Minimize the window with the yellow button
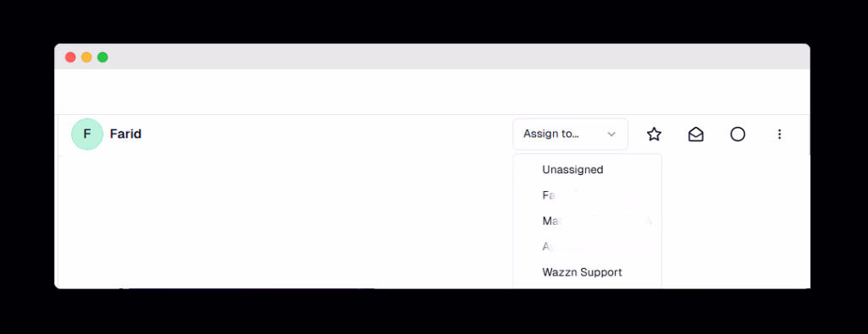 click(86, 57)
